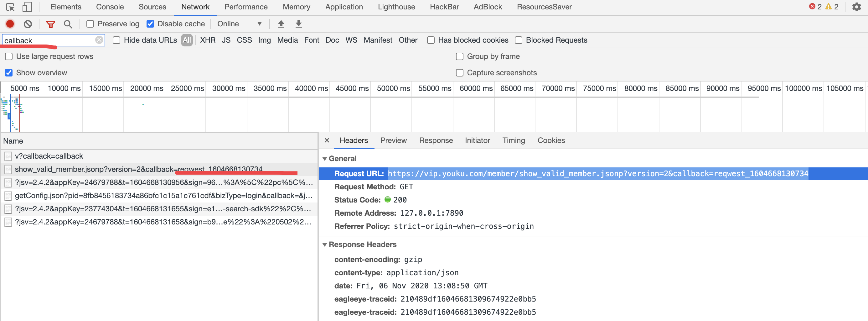
Task: View the Response tab
Action: pyautogui.click(x=436, y=140)
